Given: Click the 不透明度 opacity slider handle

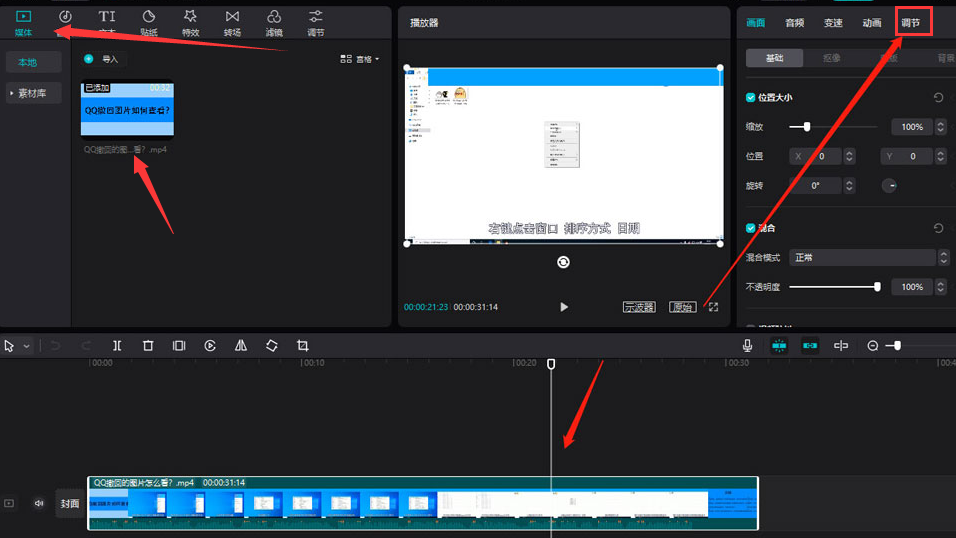Looking at the screenshot, I should tap(877, 287).
